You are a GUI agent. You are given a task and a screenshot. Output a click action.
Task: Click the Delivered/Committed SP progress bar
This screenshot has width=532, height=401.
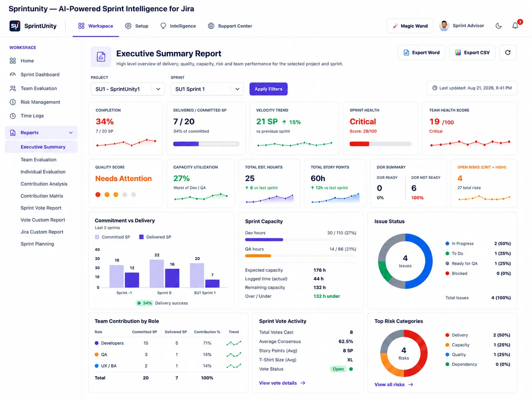206,144
